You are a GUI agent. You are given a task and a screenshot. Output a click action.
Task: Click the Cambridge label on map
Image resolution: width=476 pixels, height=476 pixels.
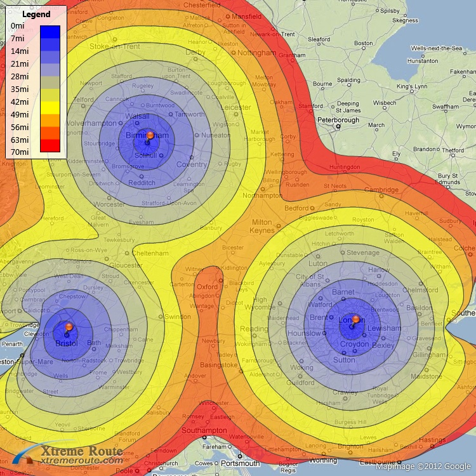pyautogui.click(x=381, y=190)
